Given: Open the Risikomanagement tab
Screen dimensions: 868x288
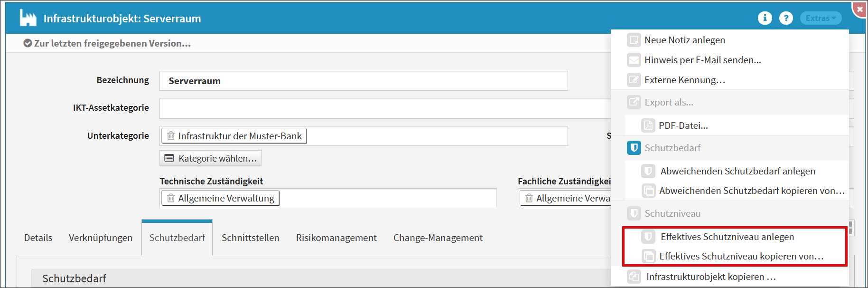Looking at the screenshot, I should pyautogui.click(x=336, y=238).
